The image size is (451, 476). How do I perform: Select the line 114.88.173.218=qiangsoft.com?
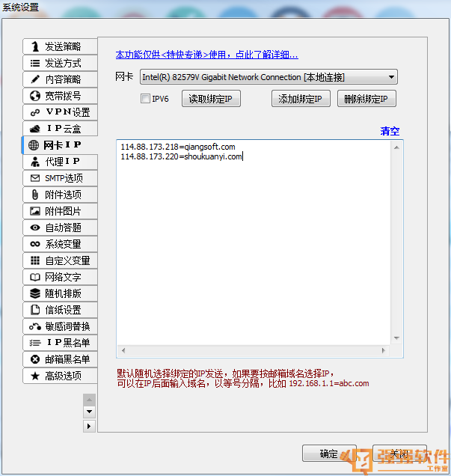[178, 147]
